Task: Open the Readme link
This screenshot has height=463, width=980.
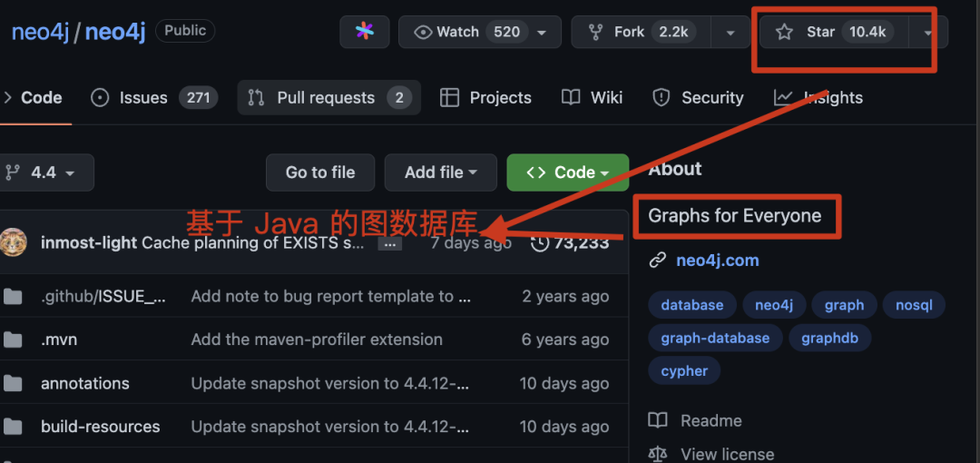Action: 711,420
